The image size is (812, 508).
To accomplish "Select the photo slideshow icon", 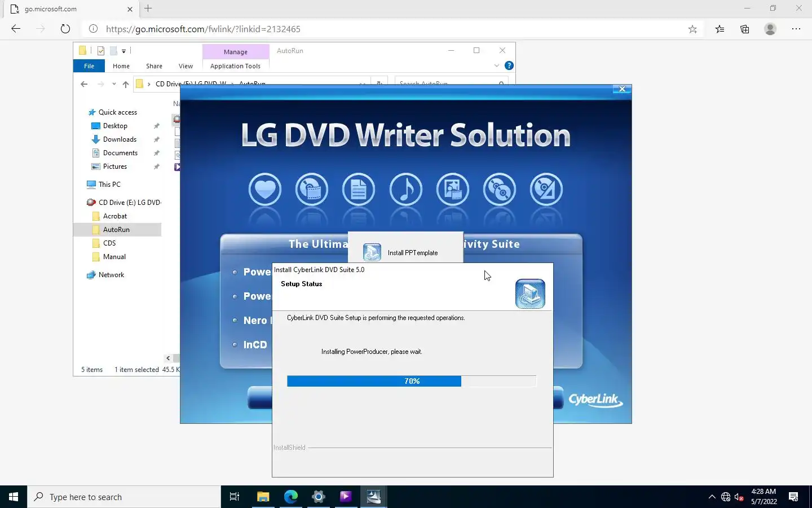I will click(452, 190).
